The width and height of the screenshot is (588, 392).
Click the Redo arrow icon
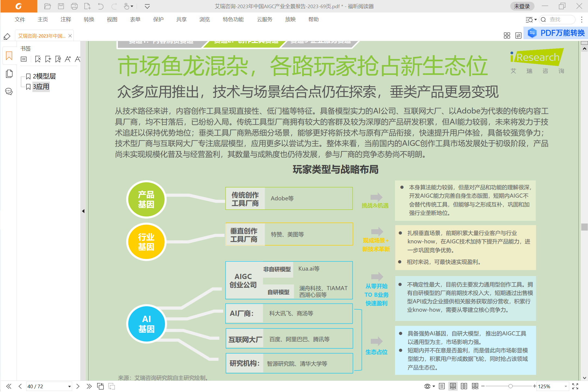point(114,6)
